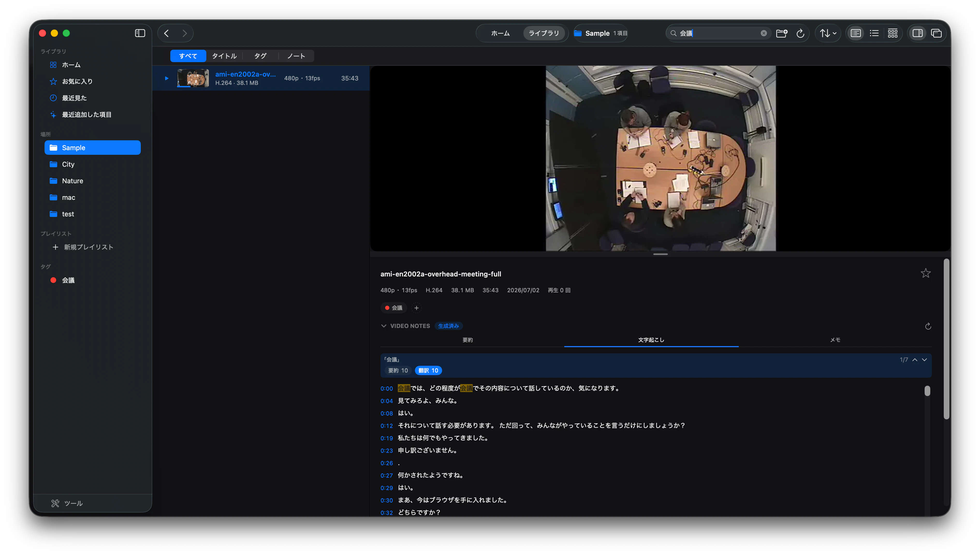Filter search by すべて
980x555 pixels.
188,56
